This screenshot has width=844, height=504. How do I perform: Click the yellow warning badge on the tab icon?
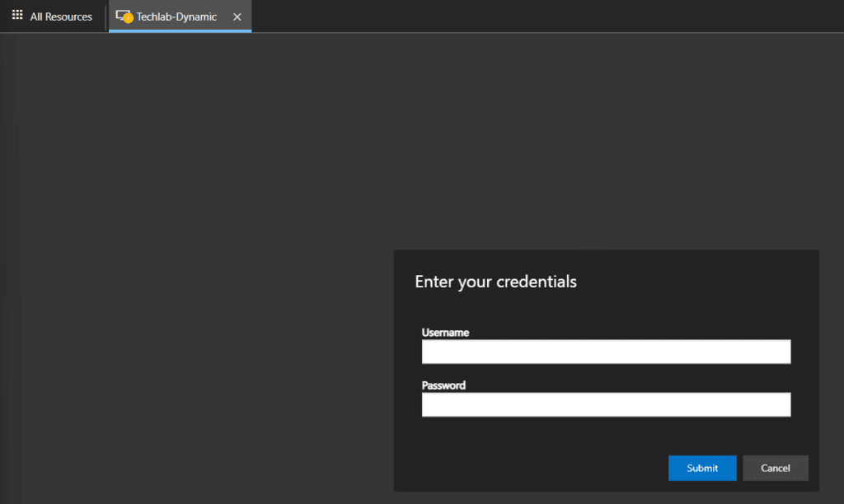coord(129,19)
